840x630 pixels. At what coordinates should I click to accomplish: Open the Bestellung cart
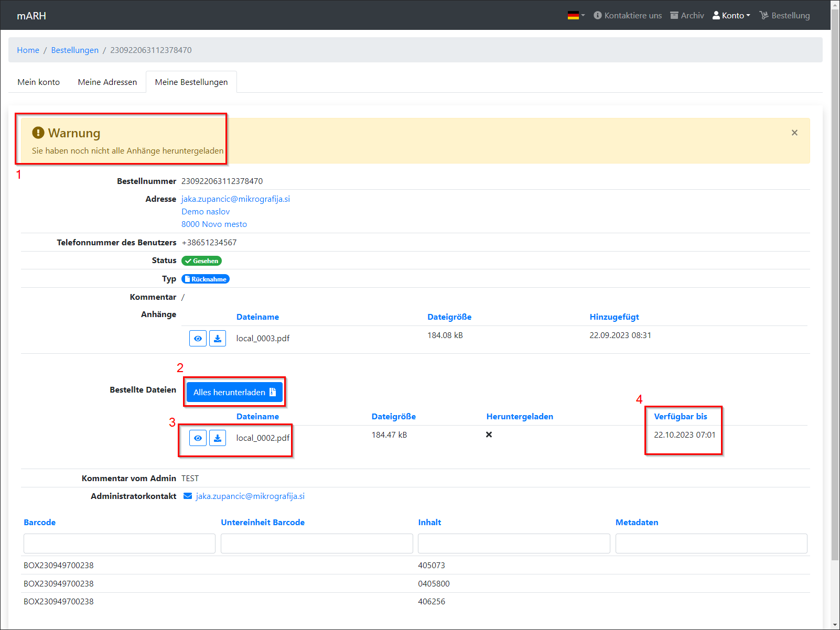pos(784,16)
